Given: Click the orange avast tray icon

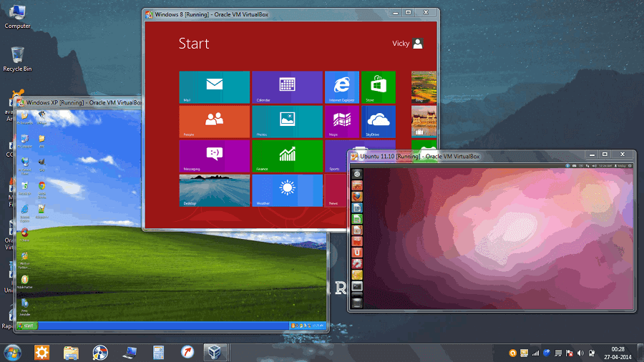Looking at the screenshot, I should (x=512, y=353).
